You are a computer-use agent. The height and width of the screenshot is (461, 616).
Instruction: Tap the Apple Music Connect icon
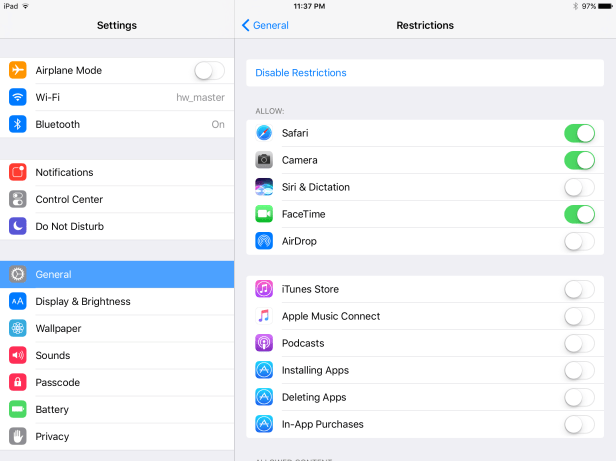point(264,316)
